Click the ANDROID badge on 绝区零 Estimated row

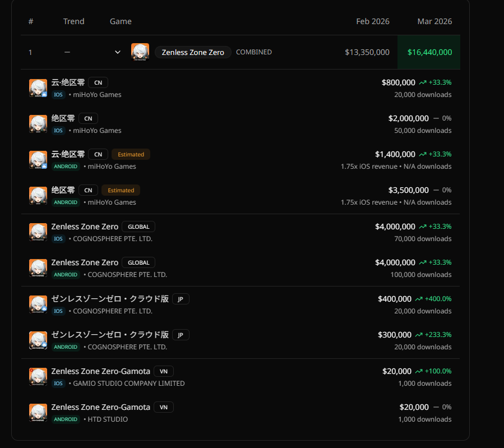pyautogui.click(x=66, y=202)
